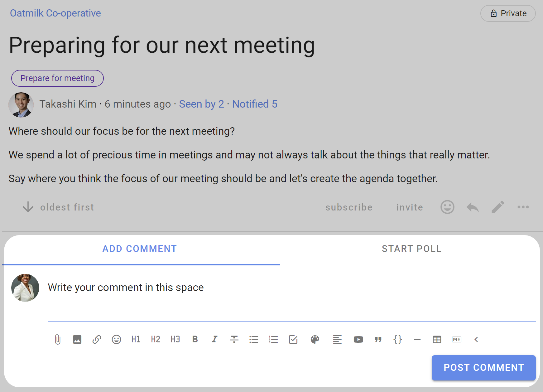Switch to the Start Poll tab

[411, 249]
